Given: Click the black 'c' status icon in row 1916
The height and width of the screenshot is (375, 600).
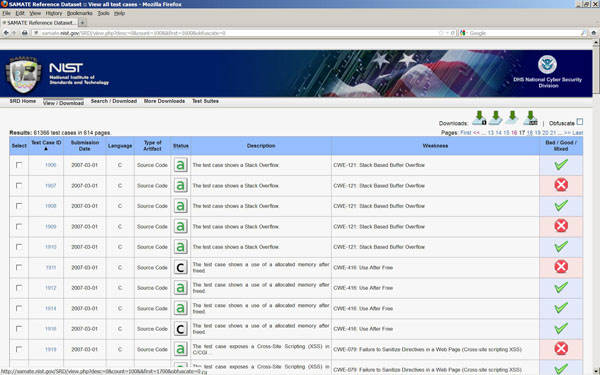Looking at the screenshot, I should pos(181,329).
